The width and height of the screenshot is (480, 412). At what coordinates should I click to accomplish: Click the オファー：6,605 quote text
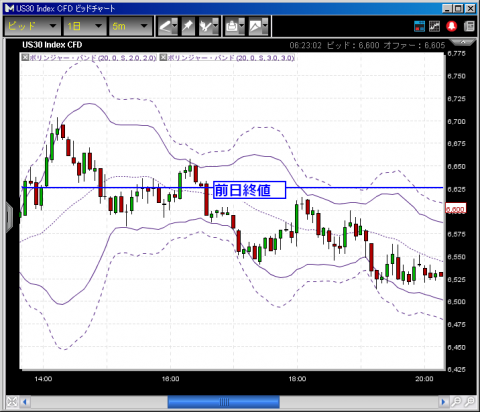414,45
